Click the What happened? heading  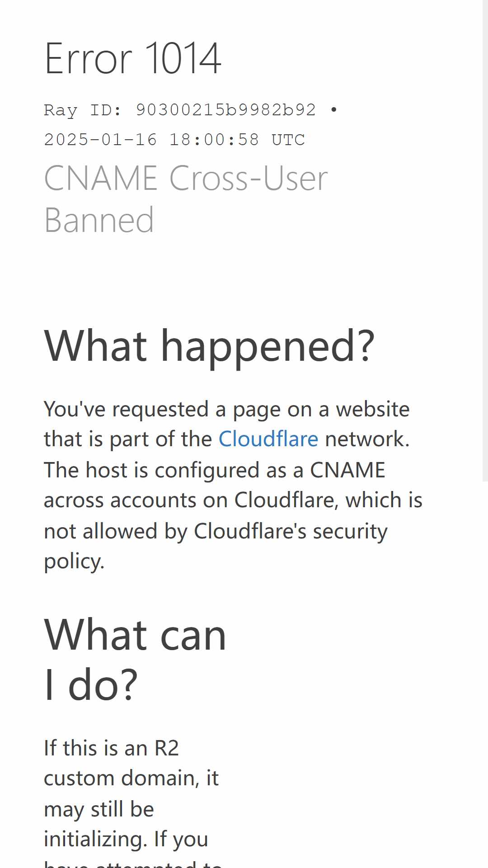209,346
